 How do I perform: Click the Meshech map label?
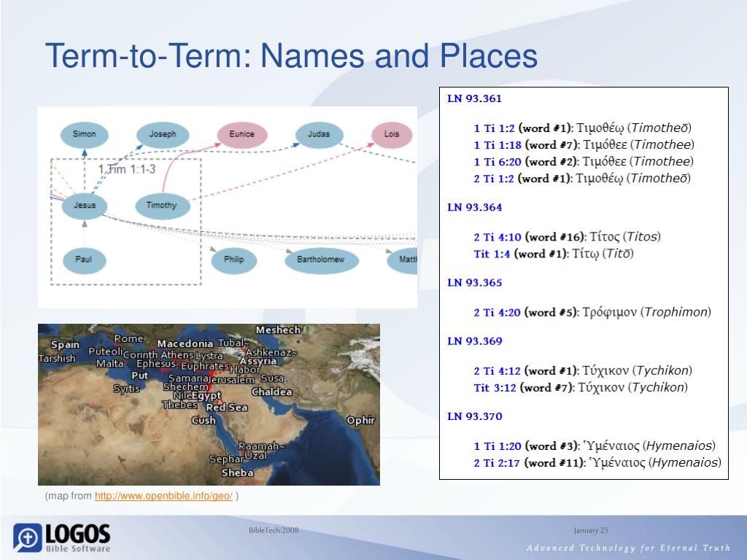(278, 330)
